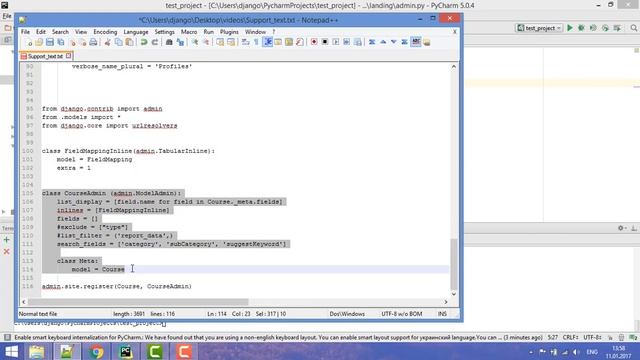Copy selection using the Copy toolbar icon

(118, 42)
